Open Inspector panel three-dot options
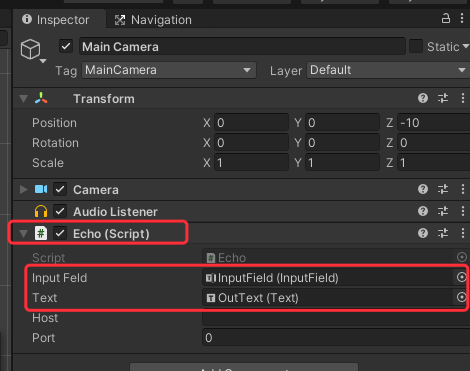The width and height of the screenshot is (470, 371). click(x=462, y=18)
